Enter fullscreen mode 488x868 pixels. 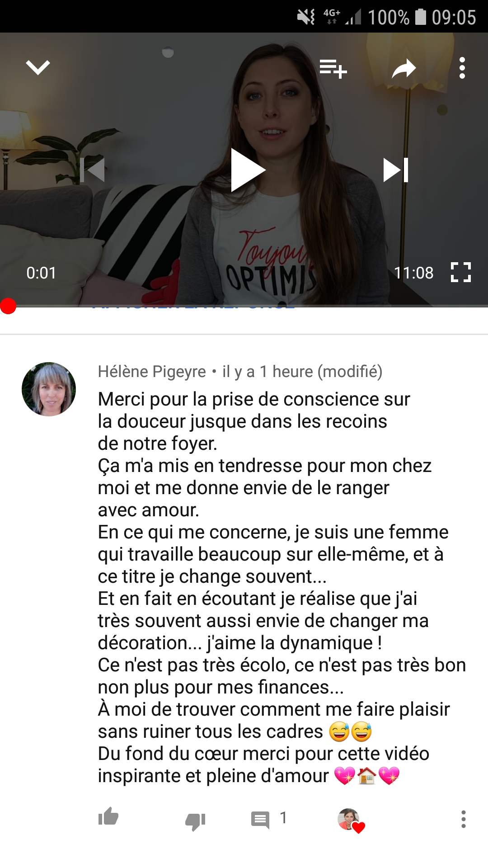(x=461, y=273)
